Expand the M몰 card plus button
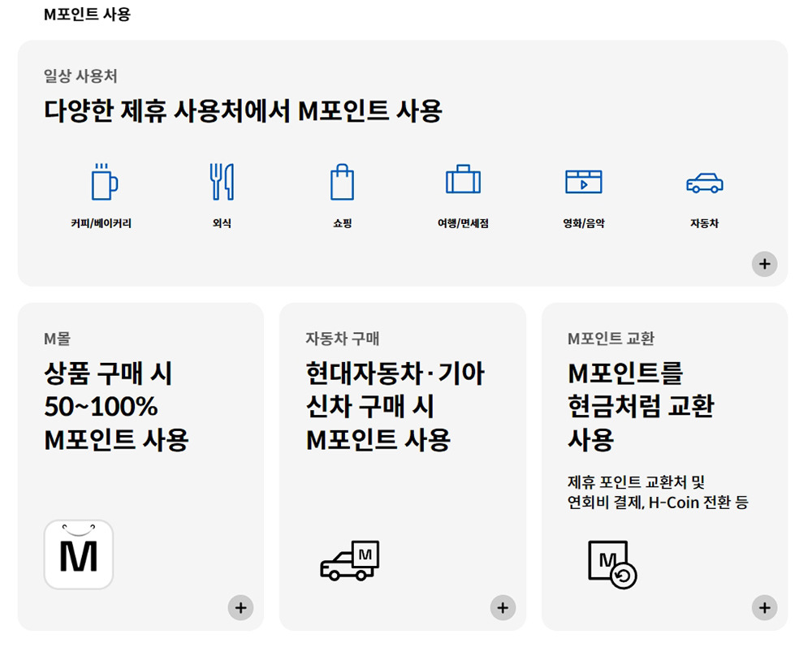 (241, 607)
